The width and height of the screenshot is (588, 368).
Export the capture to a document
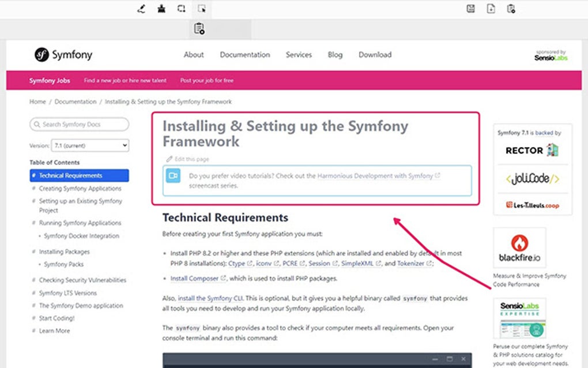point(489,9)
